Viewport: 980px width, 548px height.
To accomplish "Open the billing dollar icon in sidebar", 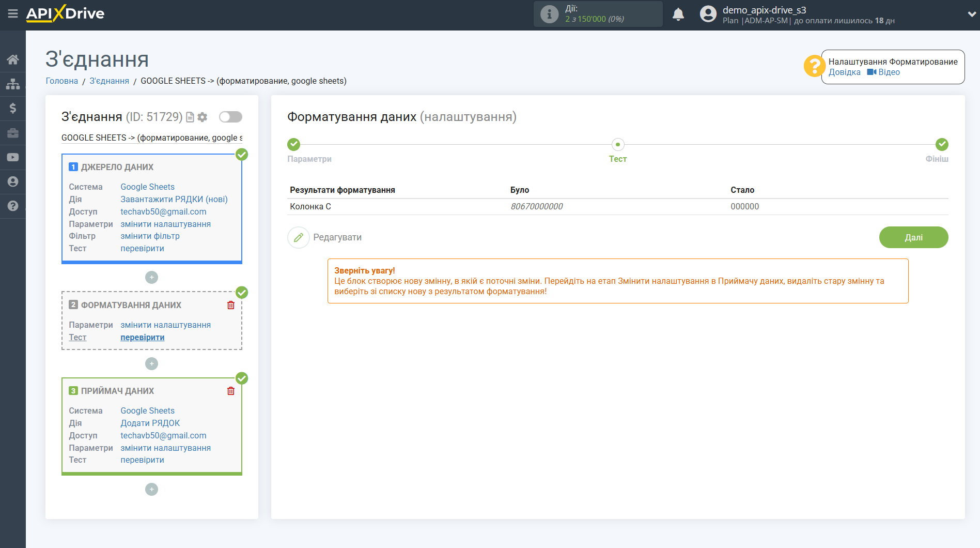I will pyautogui.click(x=13, y=108).
